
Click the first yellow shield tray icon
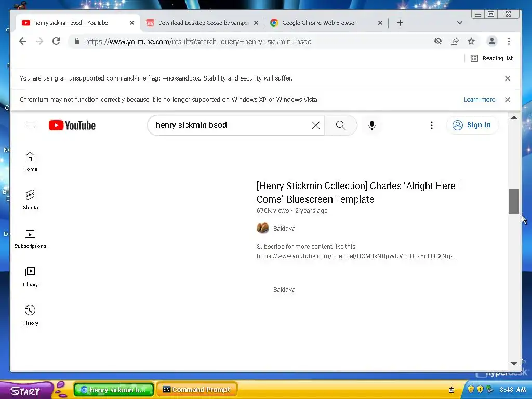[471, 389]
